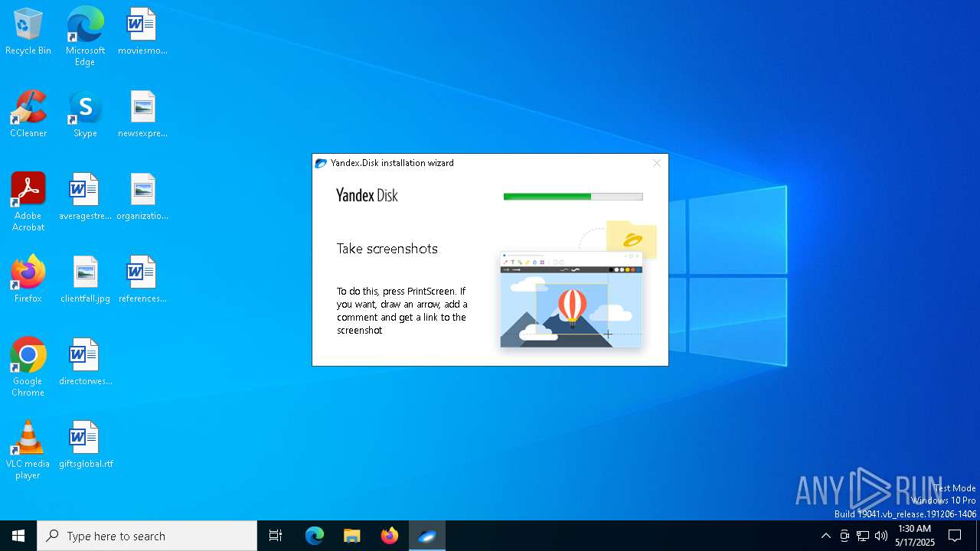This screenshot has height=551, width=980.
Task: Open the Recycle Bin desktop icon
Action: (x=28, y=32)
